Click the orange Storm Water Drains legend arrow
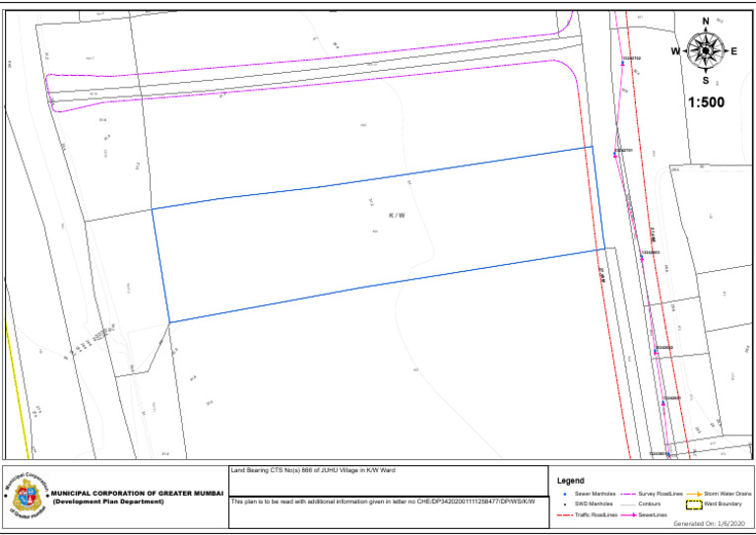756x535 pixels. 694,494
